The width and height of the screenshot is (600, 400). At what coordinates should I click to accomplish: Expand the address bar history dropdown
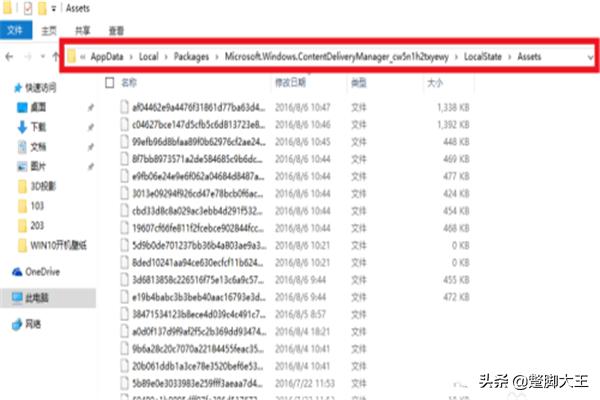pyautogui.click(x=590, y=57)
